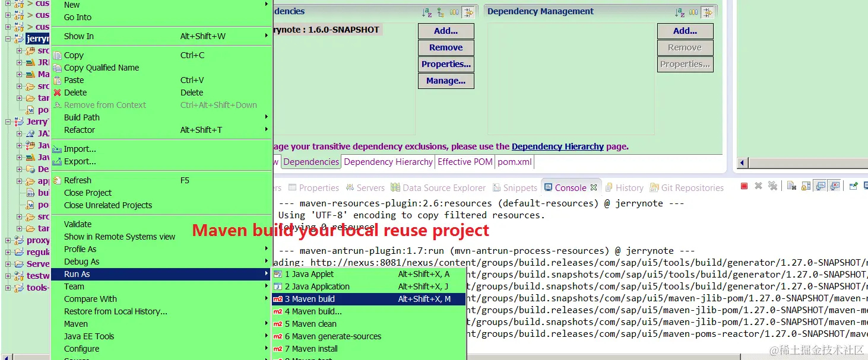This screenshot has width=868, height=360.
Task: Open the Refactor submenu
Action: pyautogui.click(x=161, y=130)
